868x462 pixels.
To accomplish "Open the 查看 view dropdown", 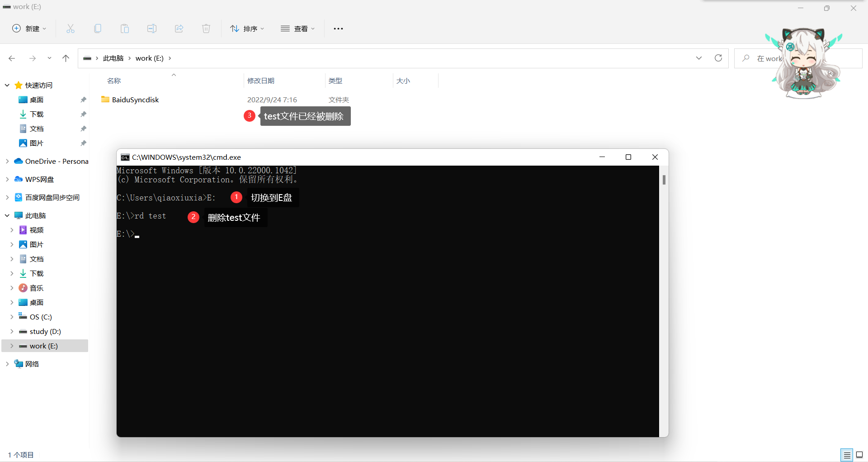I will click(297, 29).
